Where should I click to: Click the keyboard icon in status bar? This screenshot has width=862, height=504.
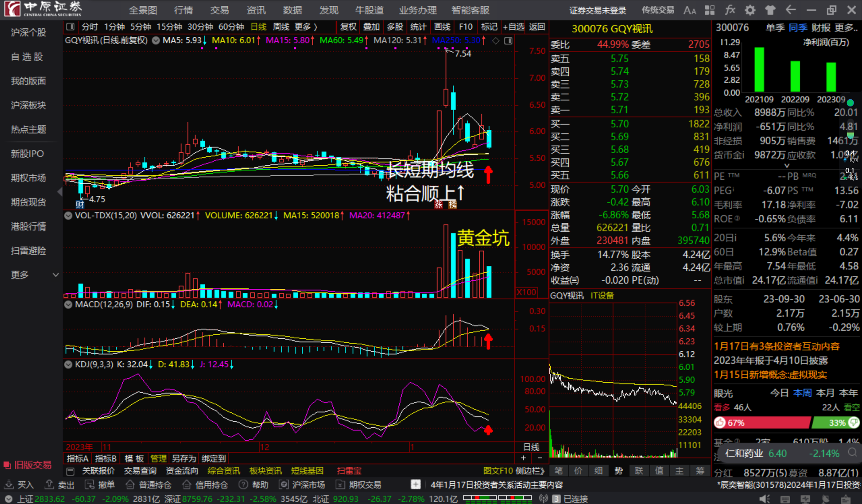point(785,499)
